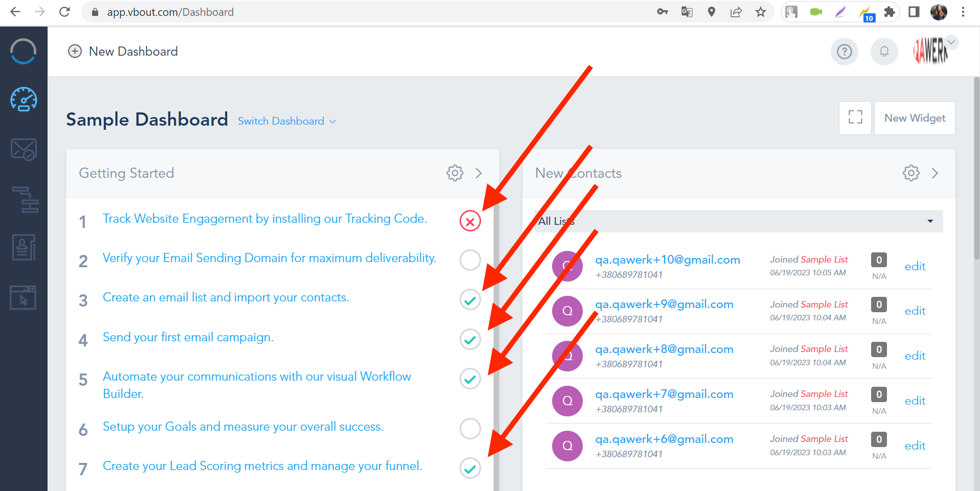The height and width of the screenshot is (491, 980).
Task: Toggle status circle for Setup your Goals step
Action: [x=470, y=429]
